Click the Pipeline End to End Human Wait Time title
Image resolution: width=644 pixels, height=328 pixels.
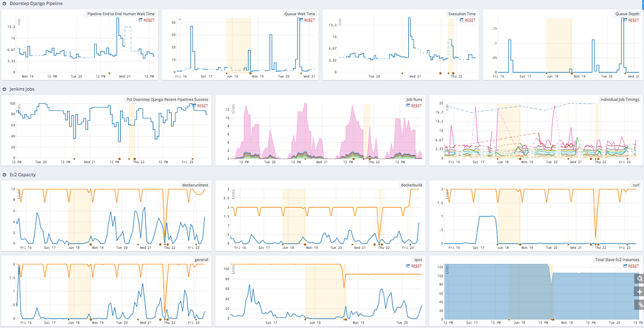click(121, 14)
